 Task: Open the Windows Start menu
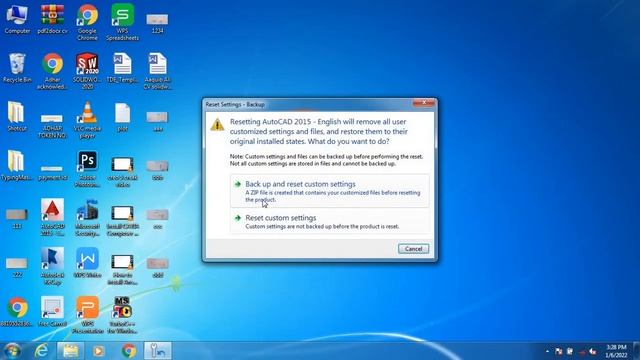pyautogui.click(x=12, y=351)
